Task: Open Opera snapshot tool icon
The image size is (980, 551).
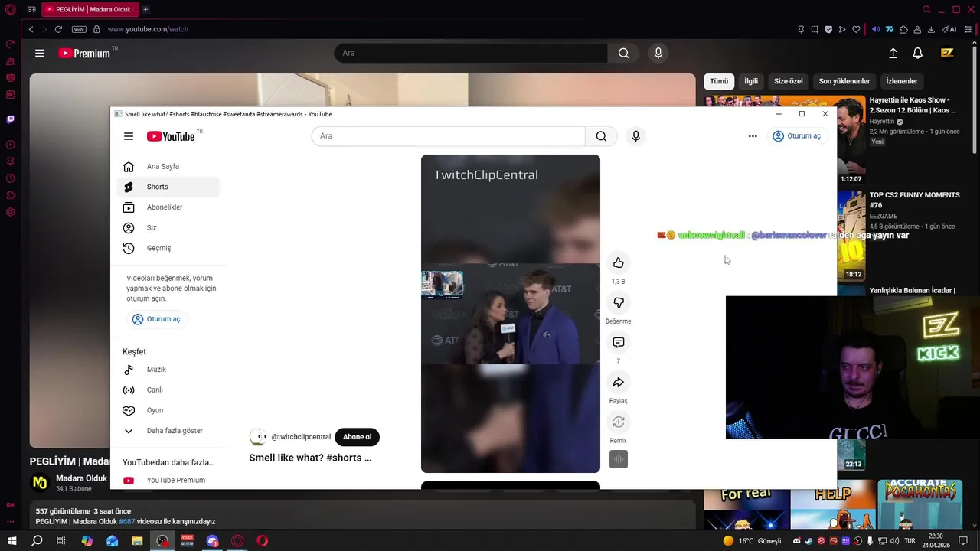Action: pyautogui.click(x=815, y=29)
